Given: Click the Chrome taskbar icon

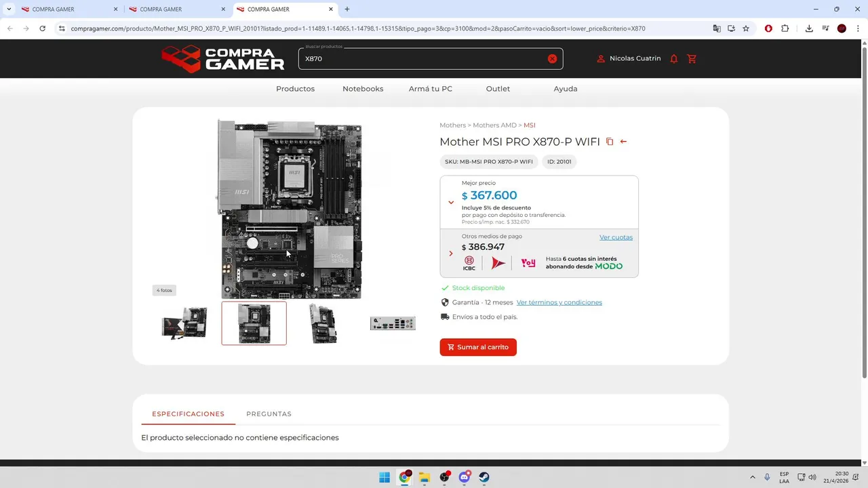Looking at the screenshot, I should point(405,477).
